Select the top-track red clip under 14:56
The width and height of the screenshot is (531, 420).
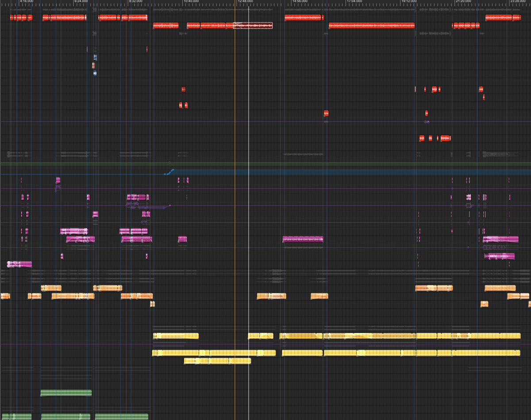point(303,18)
